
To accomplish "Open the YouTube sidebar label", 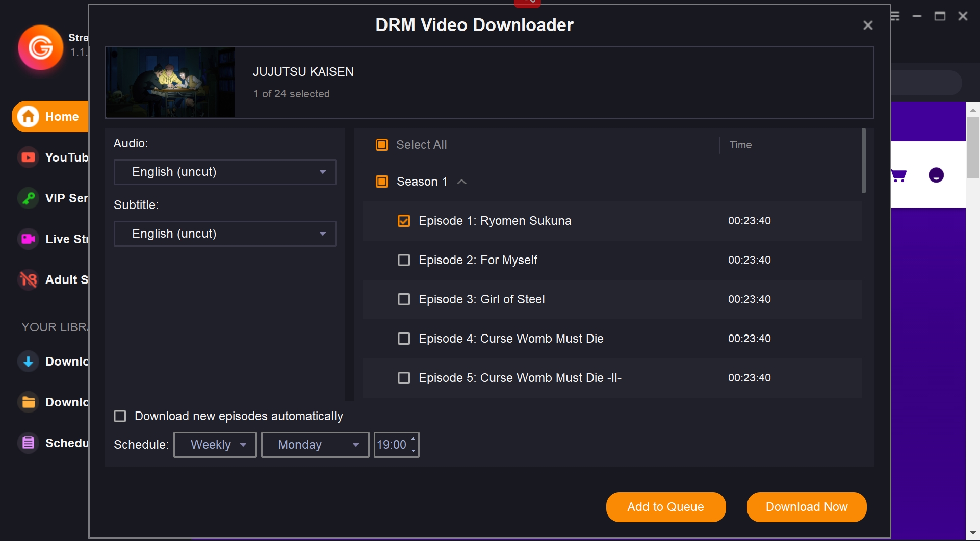I will [67, 157].
